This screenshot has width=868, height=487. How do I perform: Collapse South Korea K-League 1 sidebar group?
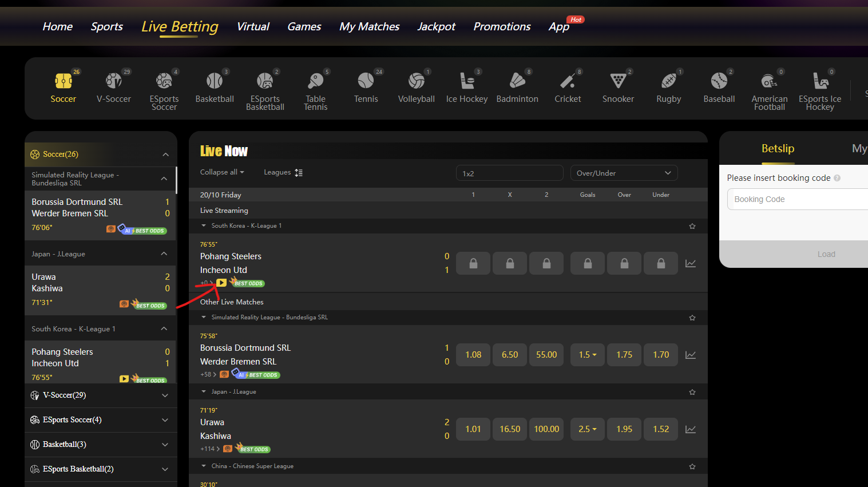pyautogui.click(x=164, y=328)
